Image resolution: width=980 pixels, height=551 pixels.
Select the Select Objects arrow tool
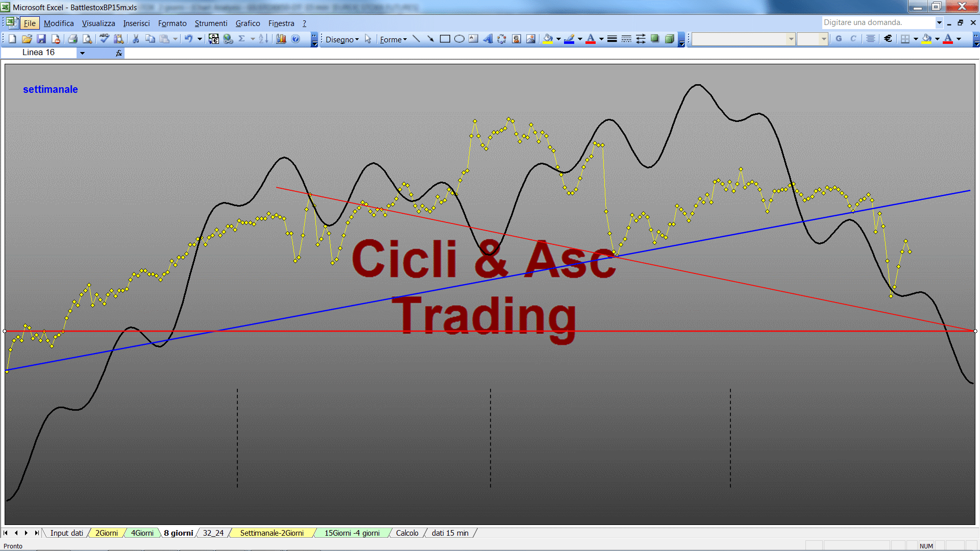pyautogui.click(x=368, y=39)
